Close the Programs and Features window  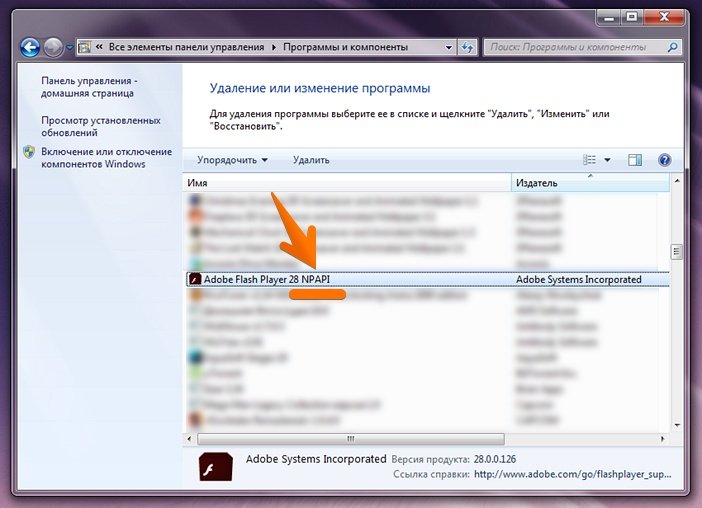(x=664, y=17)
